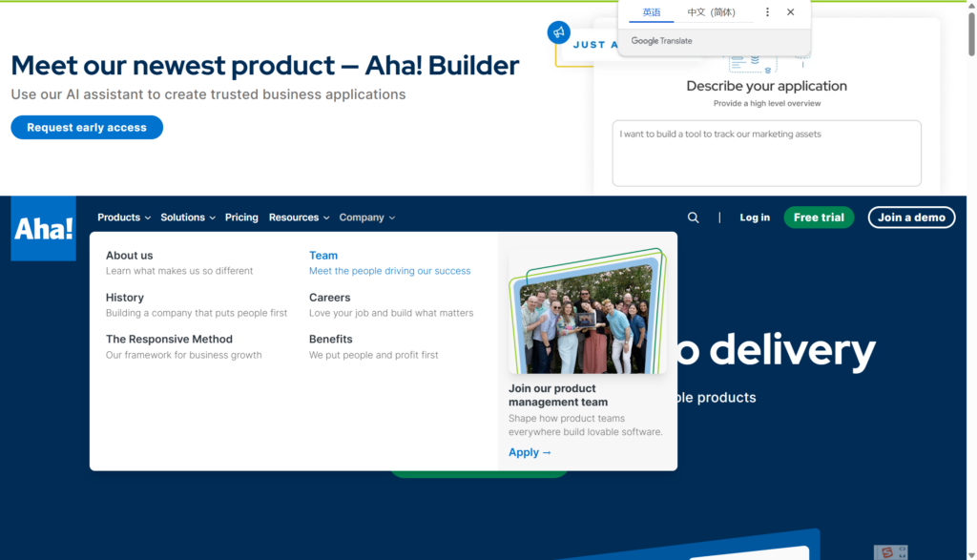Viewport: 977px width, 560px height.
Task: Focus the application description text box
Action: (x=766, y=153)
